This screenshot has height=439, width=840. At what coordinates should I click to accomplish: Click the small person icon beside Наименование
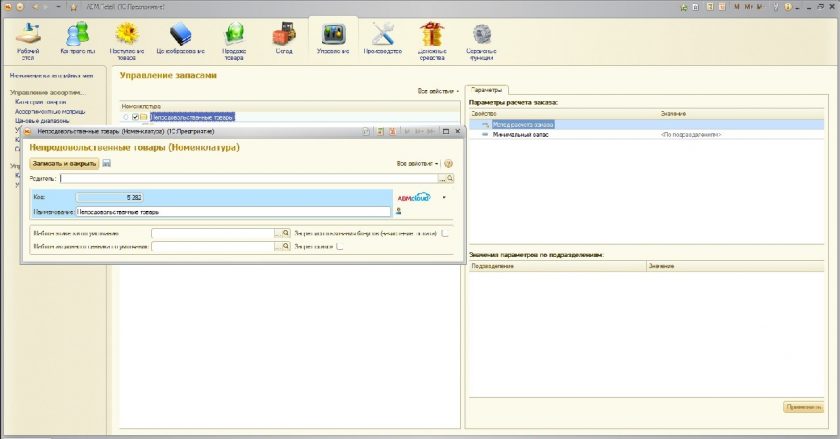[398, 211]
